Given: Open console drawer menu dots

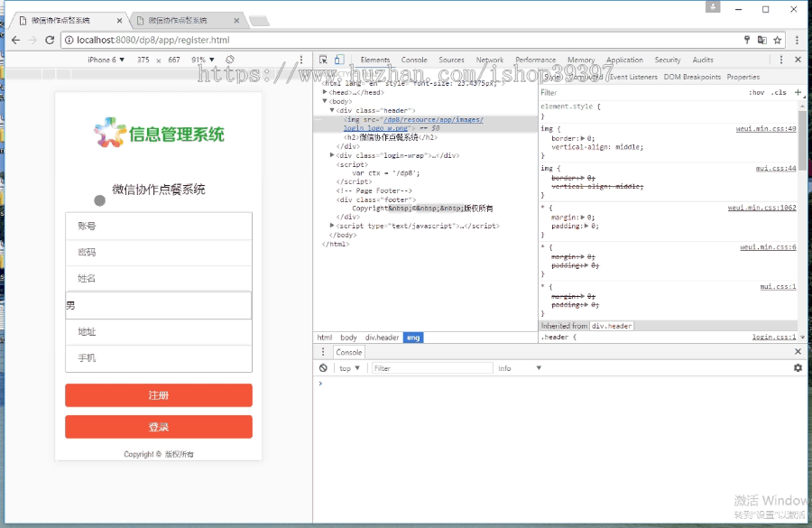Looking at the screenshot, I should (x=323, y=352).
